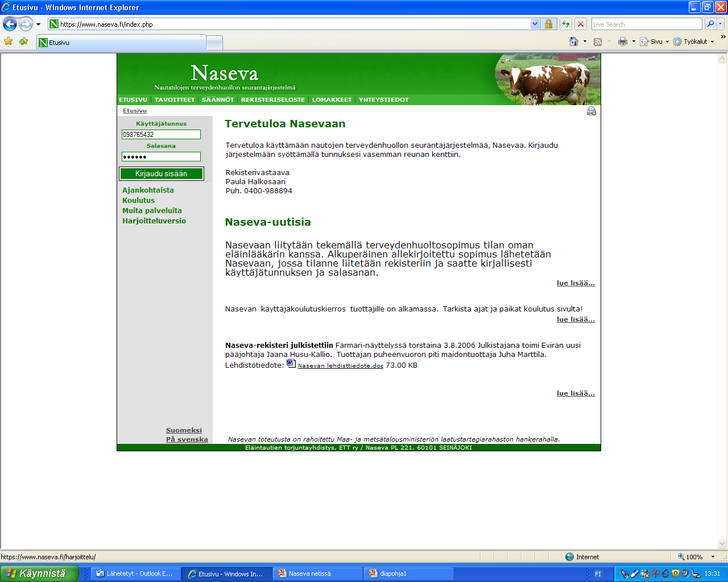This screenshot has width=728, height=582.
Task: Click the Naseva logo title
Action: tap(225, 73)
